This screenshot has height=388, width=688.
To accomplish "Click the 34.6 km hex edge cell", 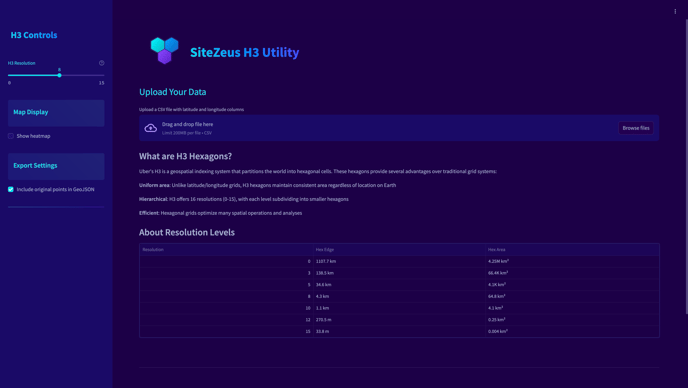I will pos(400,285).
